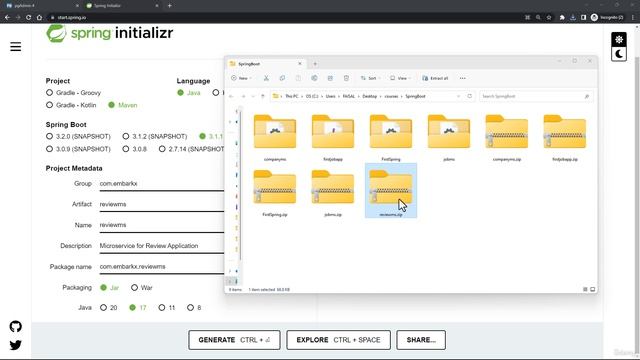The height and width of the screenshot is (360, 640).
Task: Choose Java version 8
Action: [194, 308]
